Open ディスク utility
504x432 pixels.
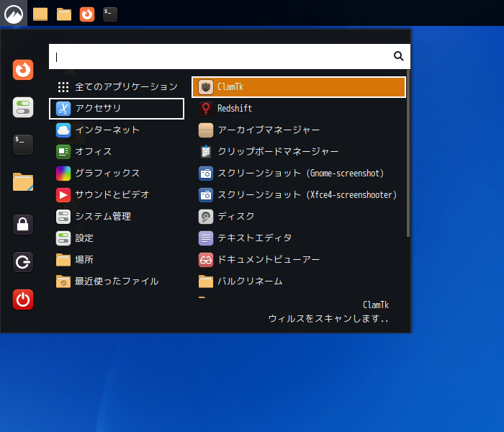(299, 217)
